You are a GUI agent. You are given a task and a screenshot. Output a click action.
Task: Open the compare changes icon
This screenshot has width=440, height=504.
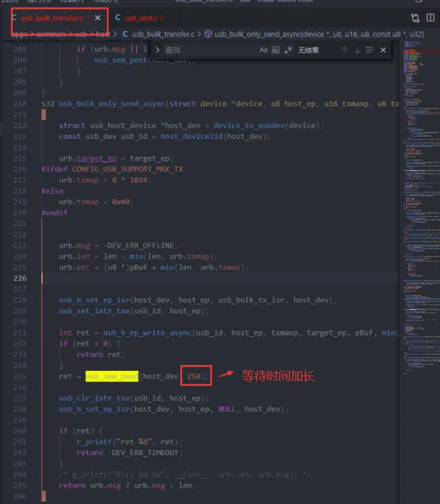416,18
